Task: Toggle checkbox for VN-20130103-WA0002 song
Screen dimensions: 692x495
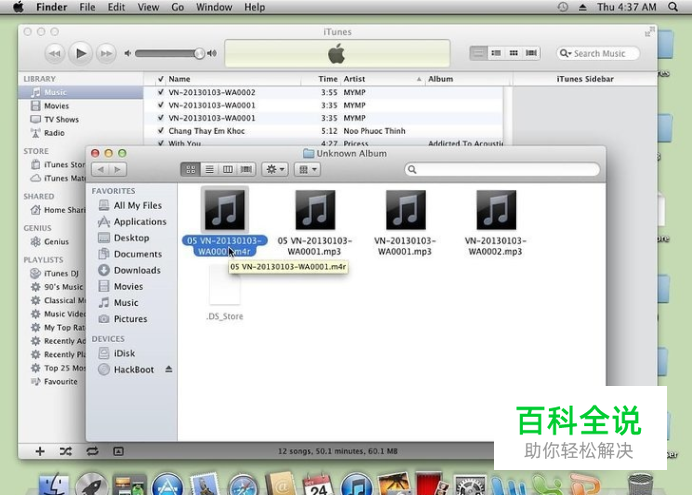Action: tap(161, 92)
